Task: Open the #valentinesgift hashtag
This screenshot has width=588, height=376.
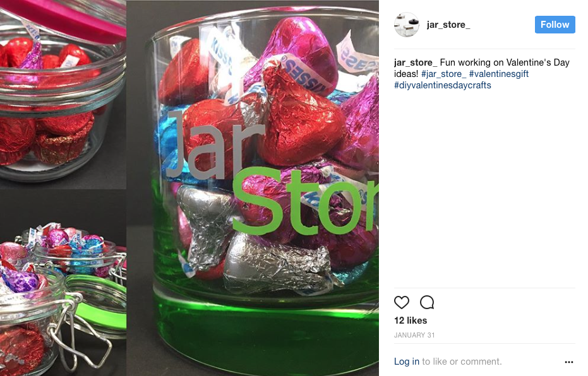Action: [499, 74]
